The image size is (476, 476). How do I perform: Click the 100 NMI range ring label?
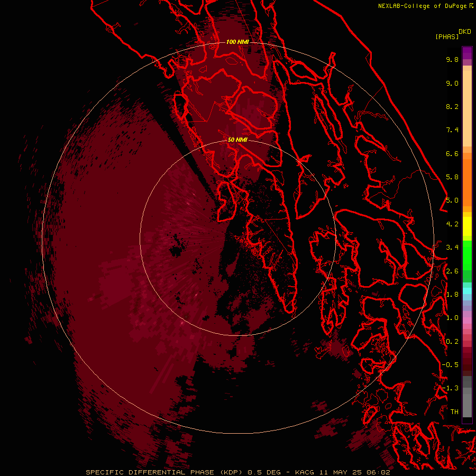coord(237,42)
